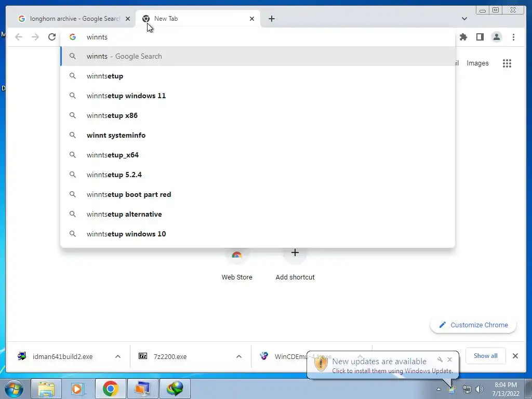Open the Chrome three-dot menu
The width and height of the screenshot is (532, 399).
513,37
